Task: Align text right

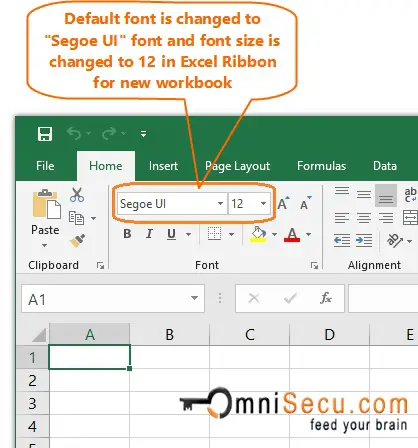Action: coord(386,218)
